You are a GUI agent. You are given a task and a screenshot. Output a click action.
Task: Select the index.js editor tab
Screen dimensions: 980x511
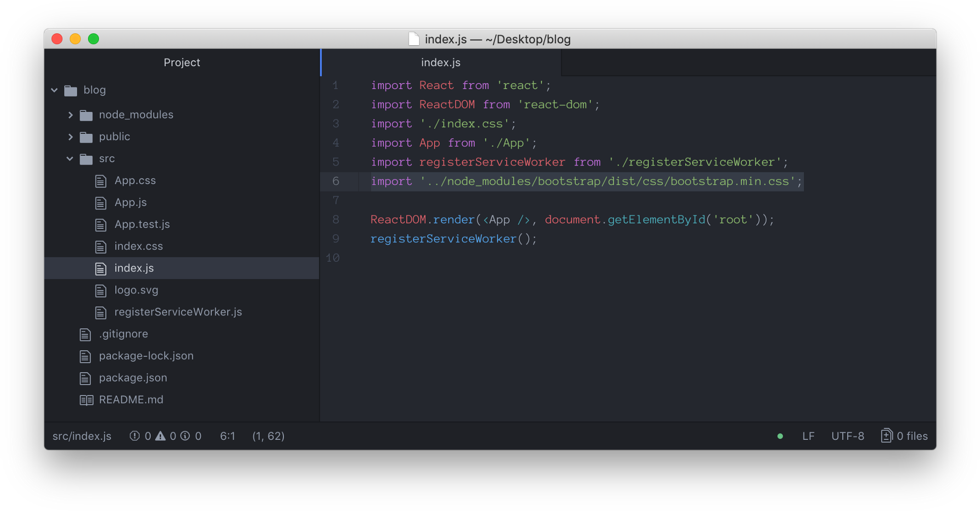click(x=440, y=62)
